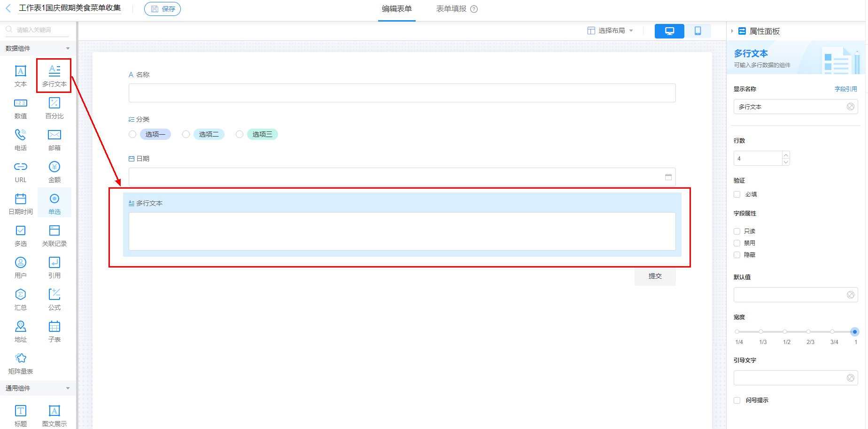The width and height of the screenshot is (868, 429).
Task: Select radio option 选项三
Action: coord(240,134)
